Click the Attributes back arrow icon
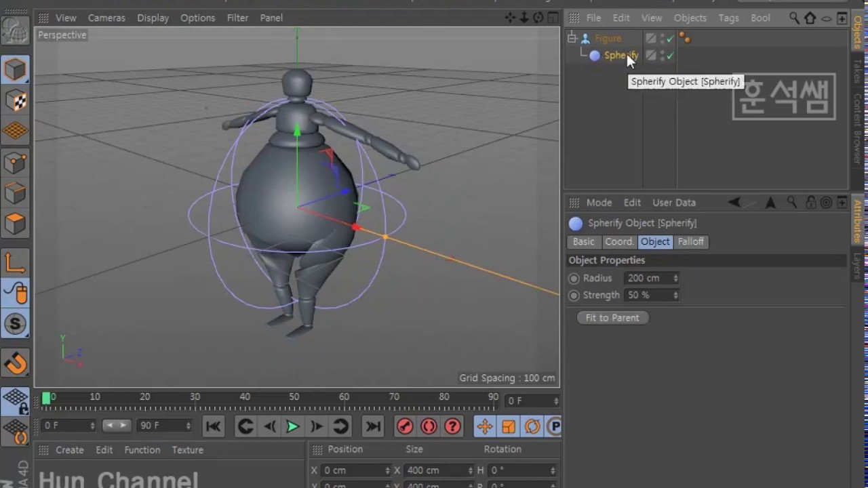Image resolution: width=868 pixels, height=488 pixels. coord(734,202)
